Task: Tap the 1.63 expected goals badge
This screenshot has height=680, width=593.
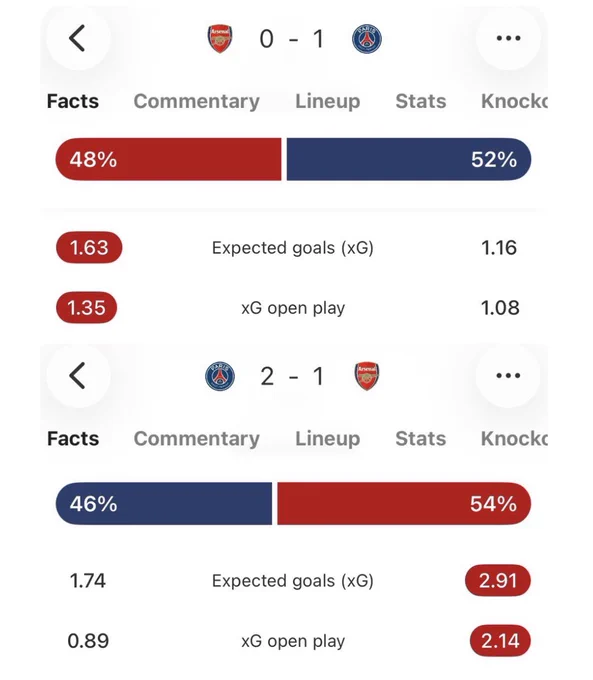Action: tap(89, 248)
